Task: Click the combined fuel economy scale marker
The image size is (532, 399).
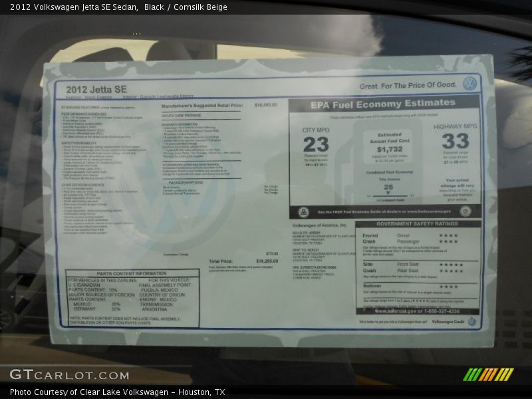Action: (x=388, y=193)
